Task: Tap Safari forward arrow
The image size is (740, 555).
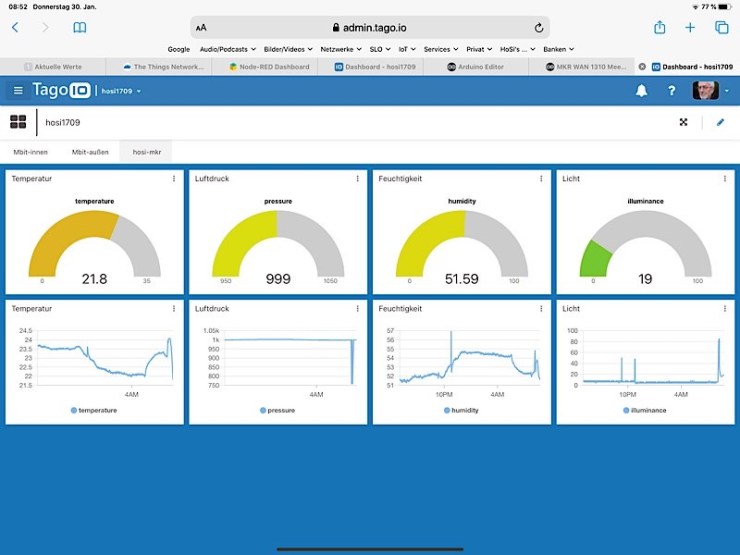Action: click(x=45, y=27)
